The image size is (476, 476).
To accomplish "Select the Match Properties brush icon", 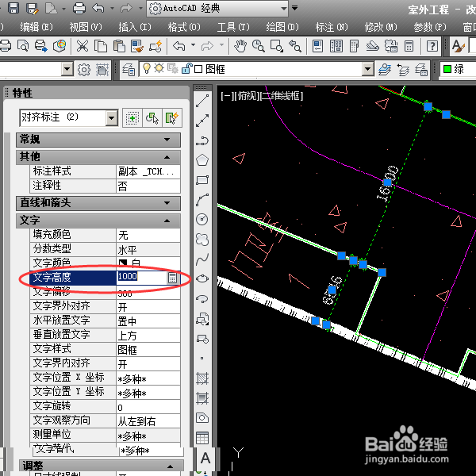I will click(137, 46).
